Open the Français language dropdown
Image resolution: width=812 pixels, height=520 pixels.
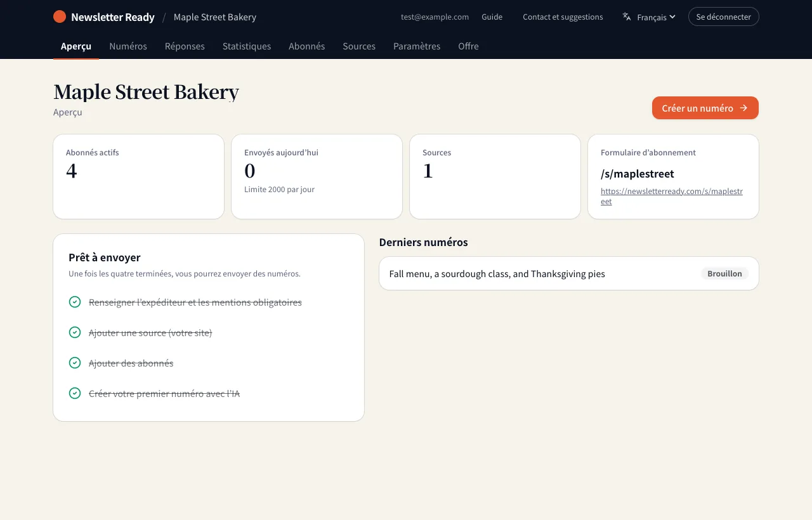click(649, 17)
